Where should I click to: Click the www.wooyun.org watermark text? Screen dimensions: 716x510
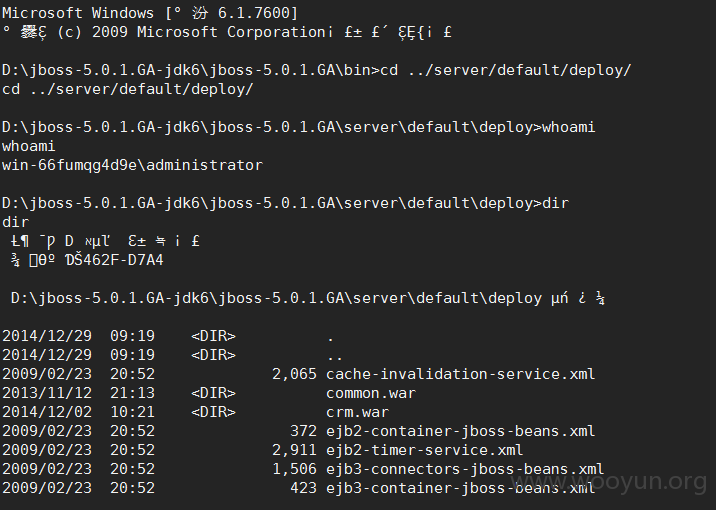[x=609, y=482]
